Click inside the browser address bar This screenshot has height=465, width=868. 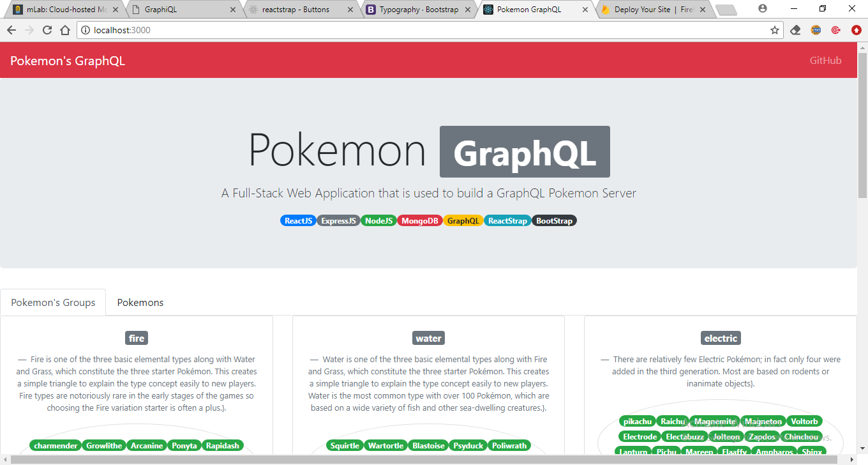255,29
